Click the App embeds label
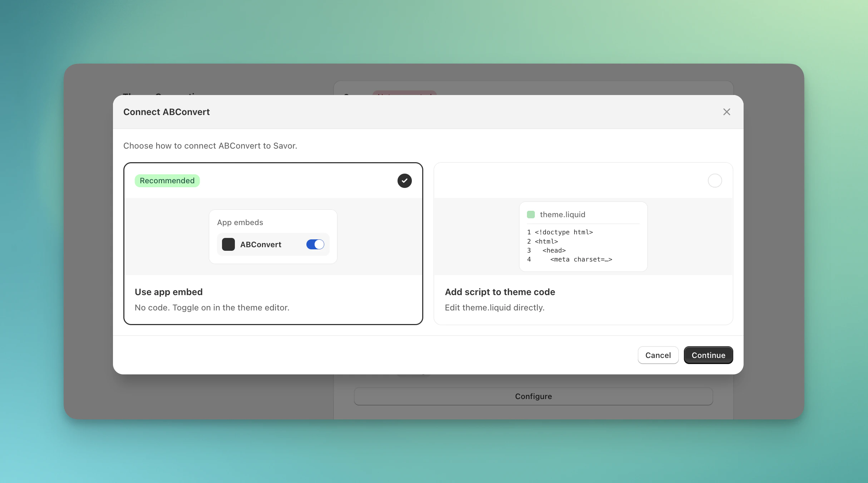 coord(240,222)
